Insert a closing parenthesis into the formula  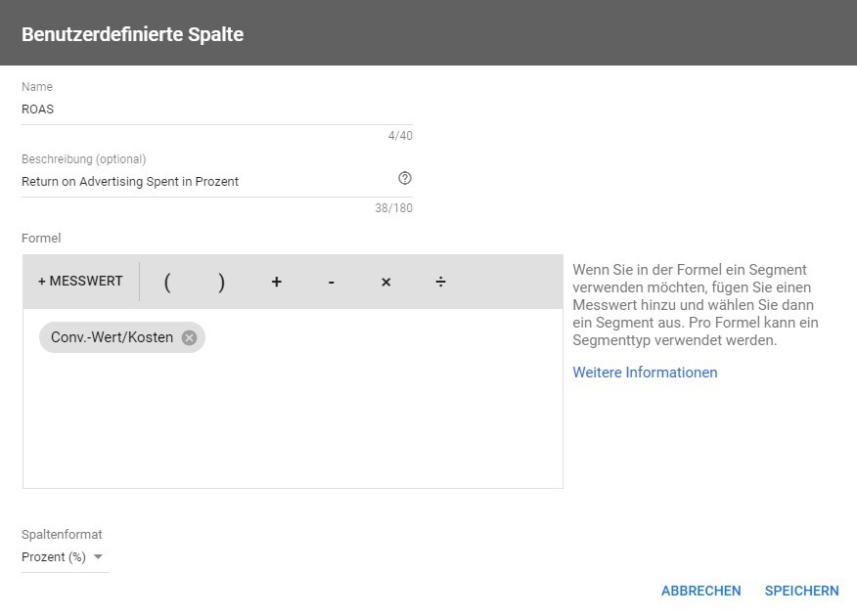[x=221, y=282]
